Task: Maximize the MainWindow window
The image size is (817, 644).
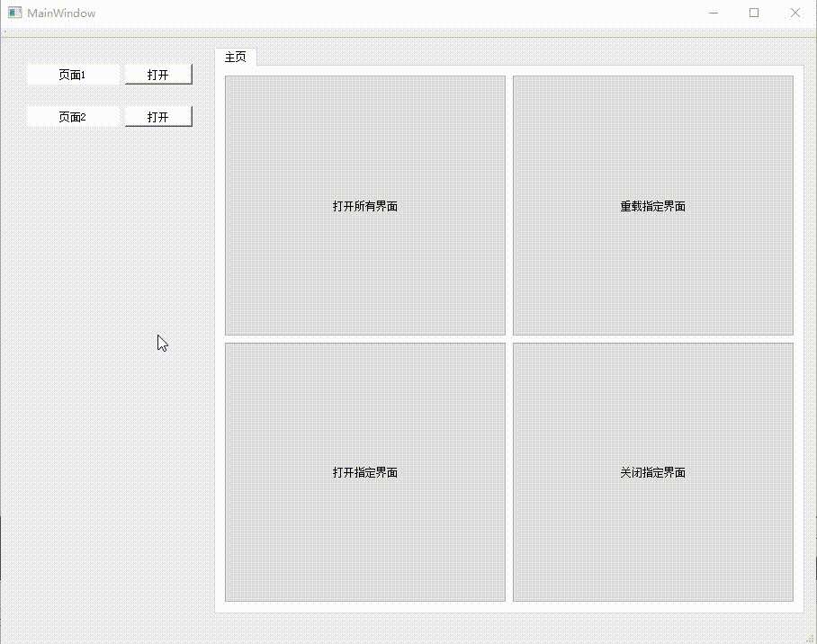Action: click(754, 13)
